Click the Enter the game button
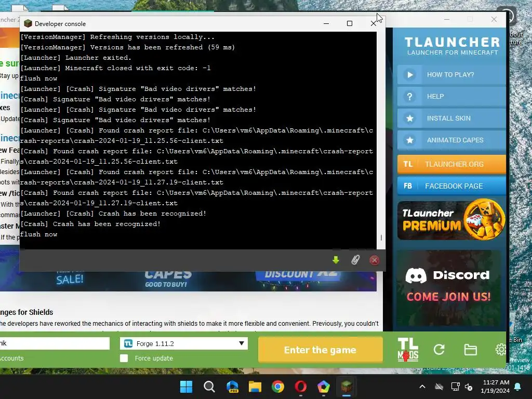The width and height of the screenshot is (532, 399). (320, 350)
